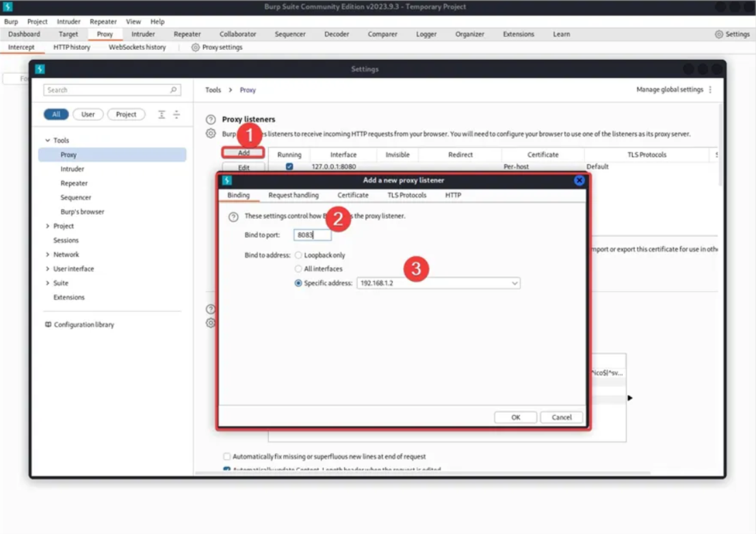Image resolution: width=756 pixels, height=534 pixels.
Task: Open the Certificate tab in listener dialog
Action: [x=352, y=196]
